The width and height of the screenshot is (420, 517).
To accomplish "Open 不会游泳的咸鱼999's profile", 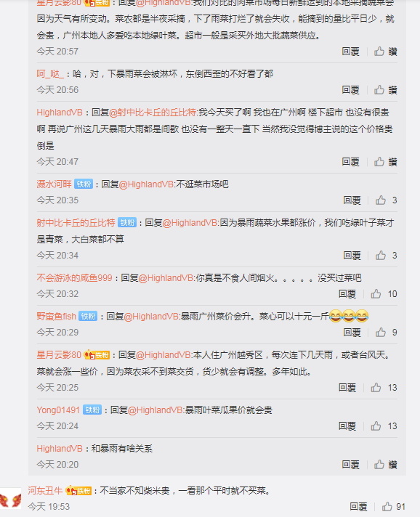I will coord(75,278).
